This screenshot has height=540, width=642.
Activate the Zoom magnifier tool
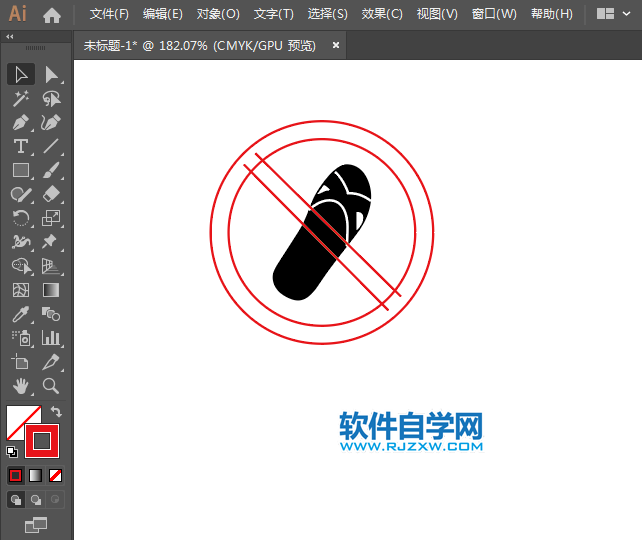click(52, 386)
